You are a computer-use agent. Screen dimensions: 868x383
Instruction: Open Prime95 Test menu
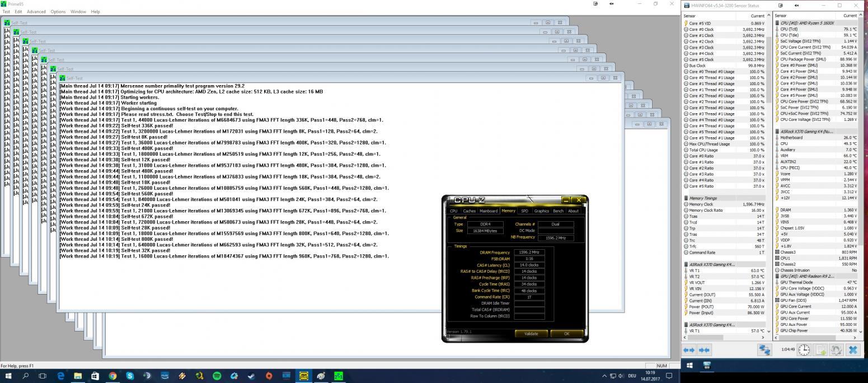(x=6, y=12)
